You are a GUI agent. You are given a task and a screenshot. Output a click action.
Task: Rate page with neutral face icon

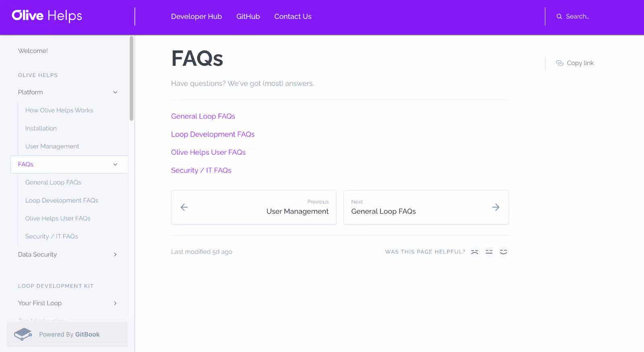tap(489, 252)
